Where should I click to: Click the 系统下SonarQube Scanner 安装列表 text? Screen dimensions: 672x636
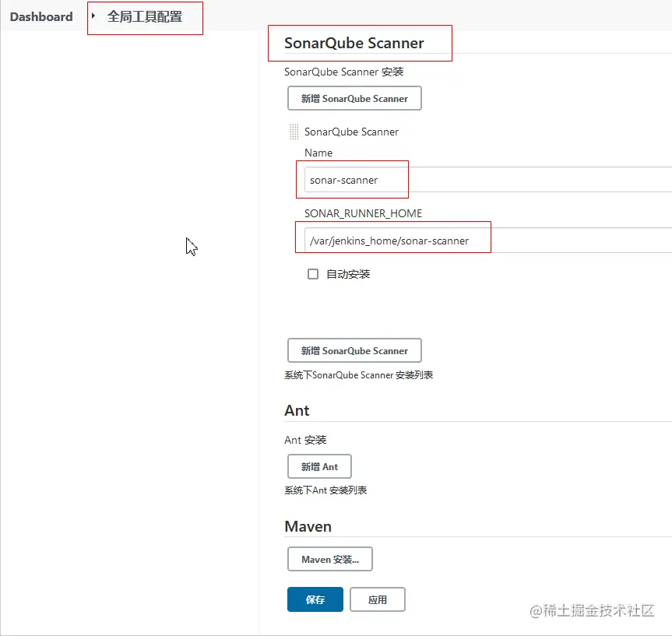pos(358,375)
